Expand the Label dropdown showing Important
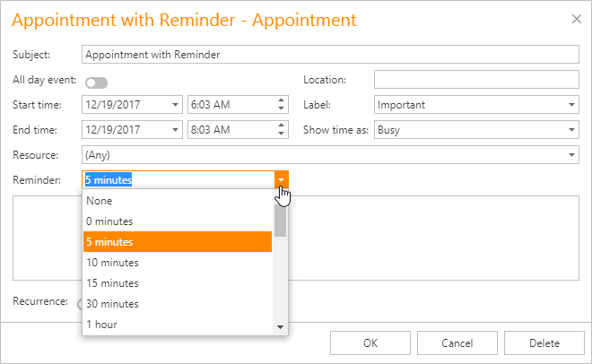592x364 pixels. pos(572,105)
